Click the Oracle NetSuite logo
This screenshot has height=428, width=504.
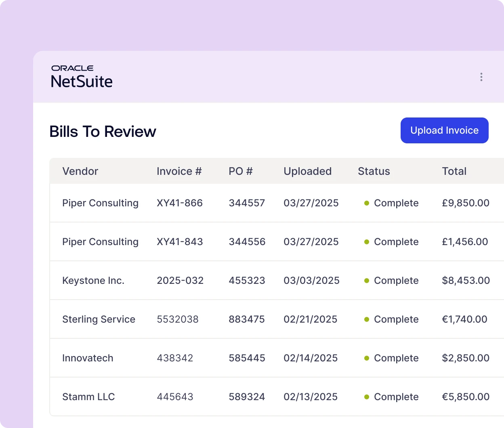pyautogui.click(x=82, y=76)
